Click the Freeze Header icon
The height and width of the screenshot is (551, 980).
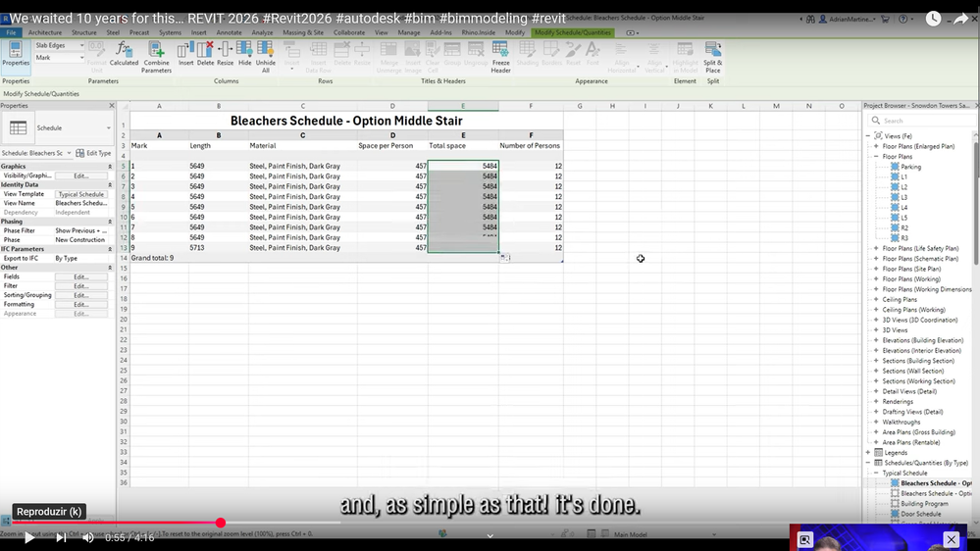500,57
